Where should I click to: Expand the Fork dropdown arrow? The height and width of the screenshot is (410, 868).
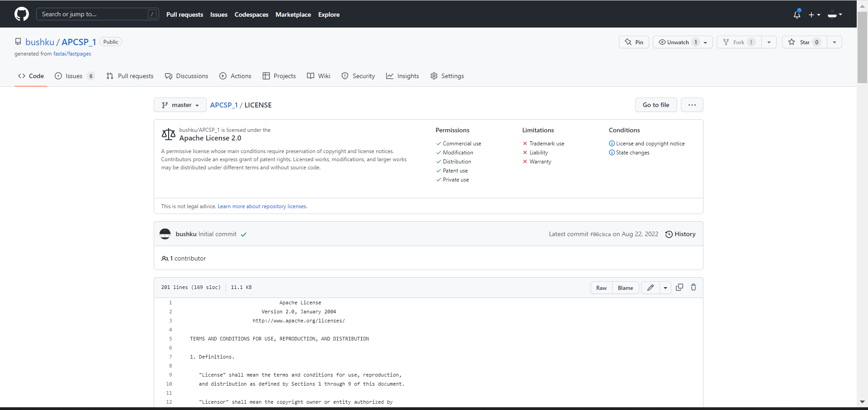pos(769,42)
